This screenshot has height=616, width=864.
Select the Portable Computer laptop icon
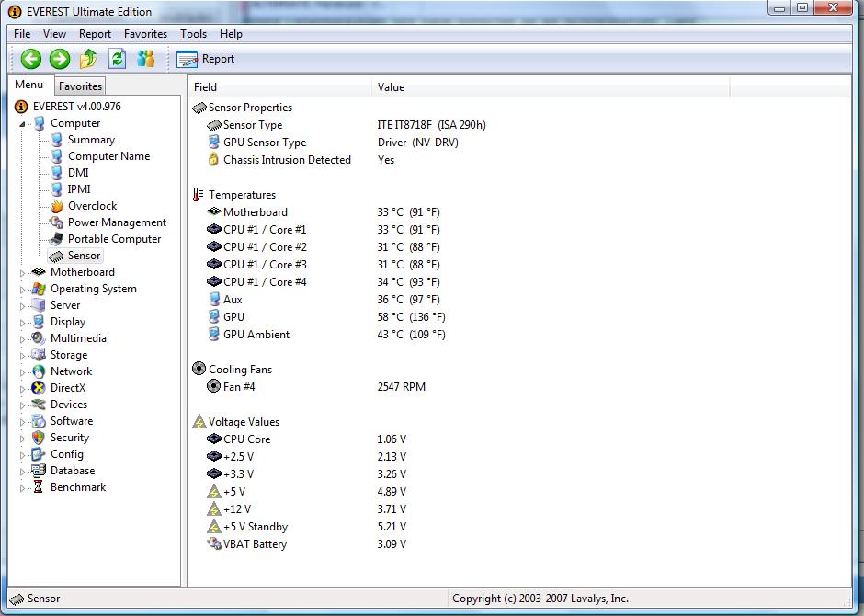point(56,239)
